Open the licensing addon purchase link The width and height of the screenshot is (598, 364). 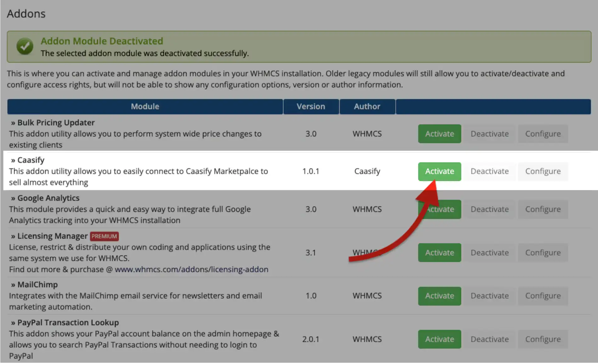192,269
